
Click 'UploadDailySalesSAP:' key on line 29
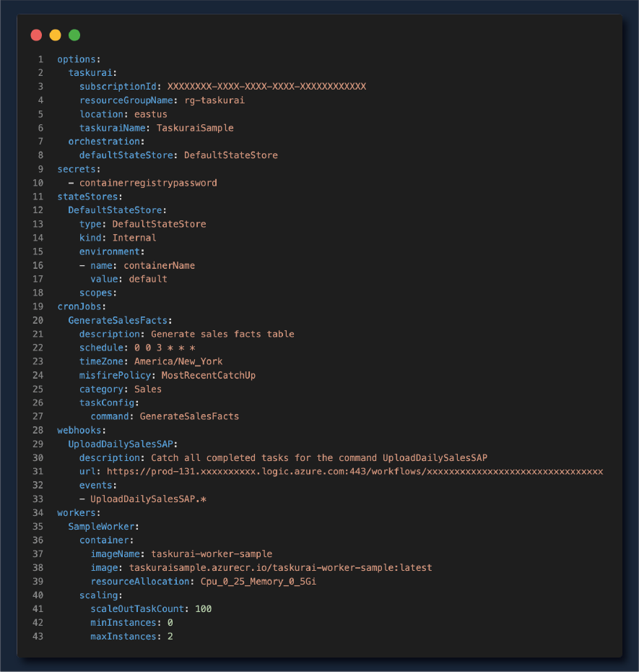click(x=123, y=444)
